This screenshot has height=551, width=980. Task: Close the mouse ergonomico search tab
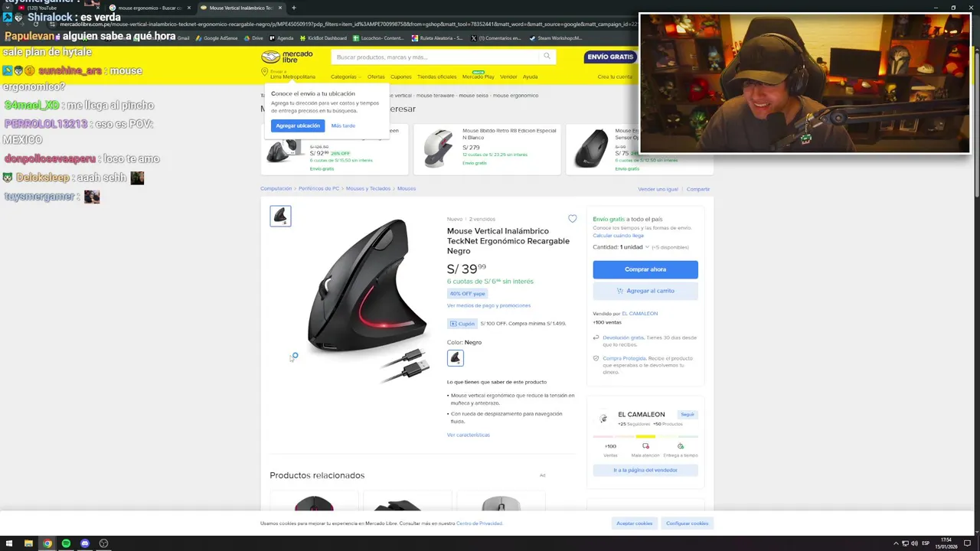point(189,8)
